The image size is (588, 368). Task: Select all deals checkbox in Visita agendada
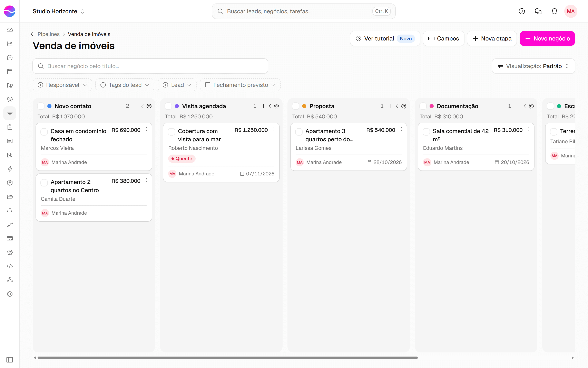click(168, 106)
